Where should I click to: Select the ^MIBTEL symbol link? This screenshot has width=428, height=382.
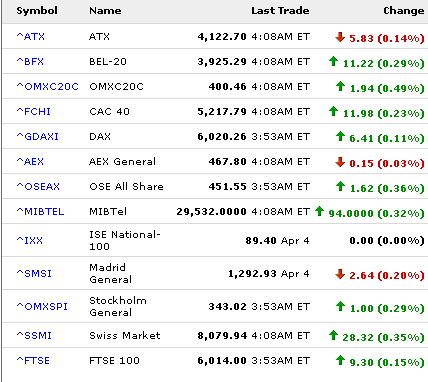40,211
